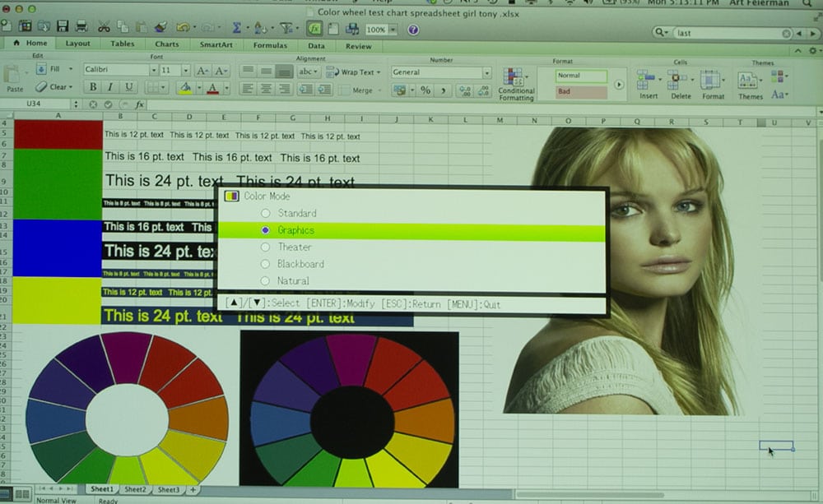
Task: Open the General number format dropdown
Action: (x=486, y=73)
